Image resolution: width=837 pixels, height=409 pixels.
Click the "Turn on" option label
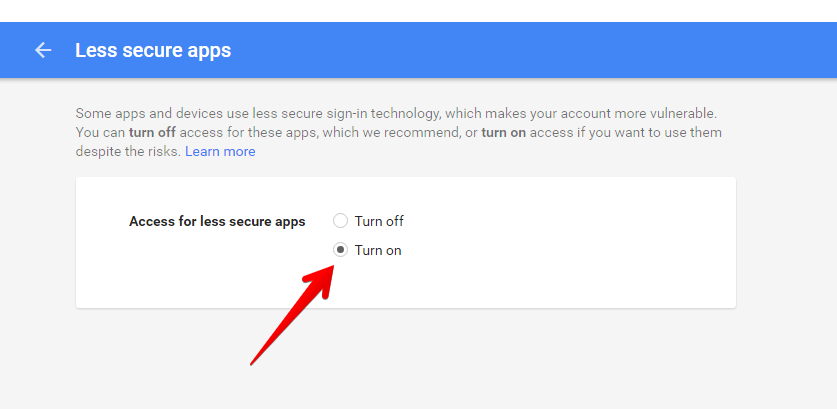[378, 250]
